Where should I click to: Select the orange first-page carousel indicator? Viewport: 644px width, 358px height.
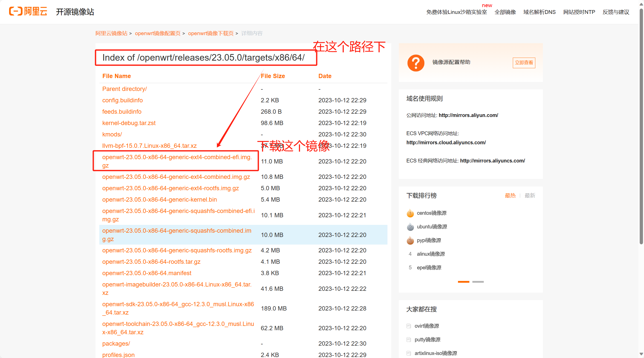pos(464,282)
